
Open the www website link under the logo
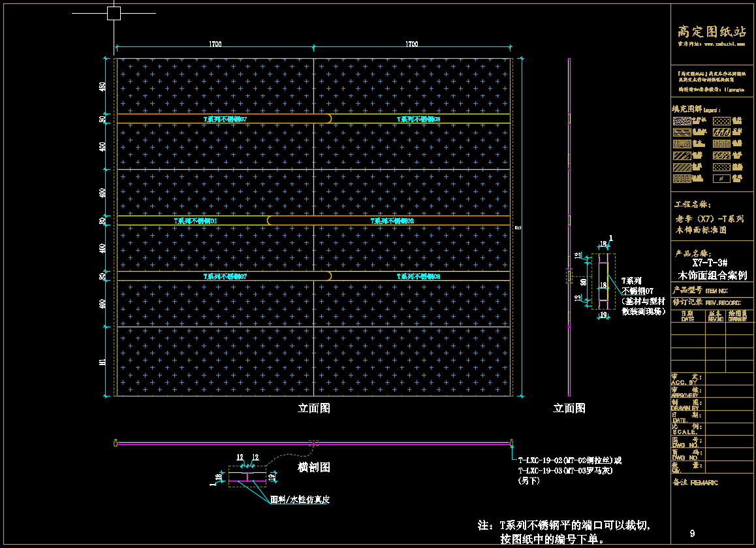(x=712, y=44)
